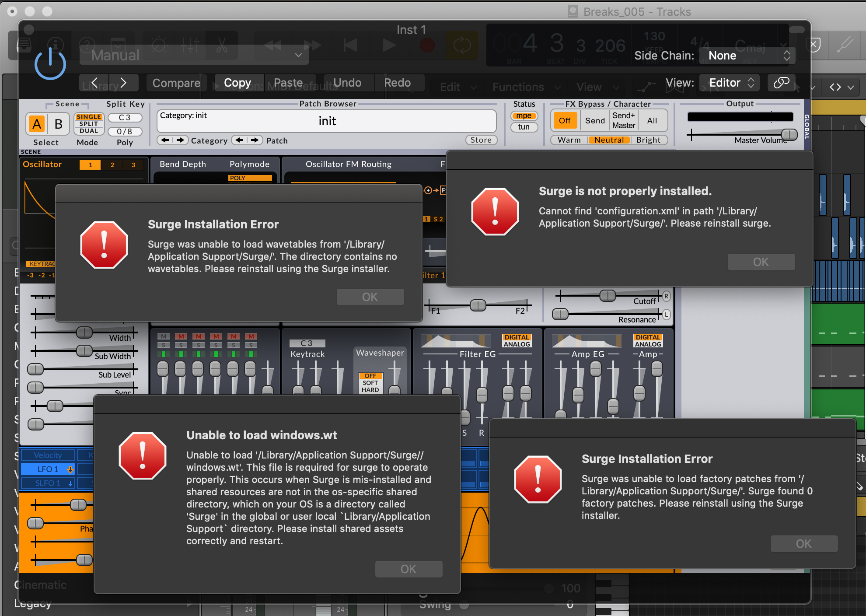Click the previous Category arrow

pyautogui.click(x=164, y=140)
